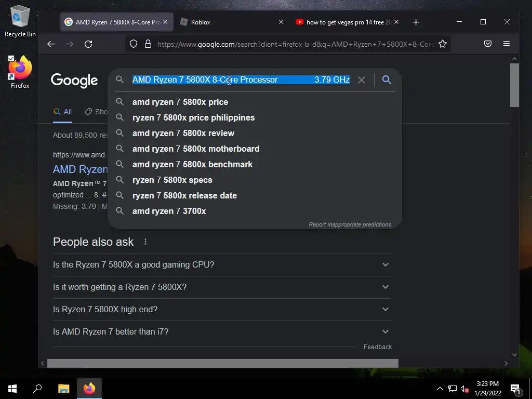Switch to the Roblox tab
This screenshot has width=532, height=399.
[231, 22]
